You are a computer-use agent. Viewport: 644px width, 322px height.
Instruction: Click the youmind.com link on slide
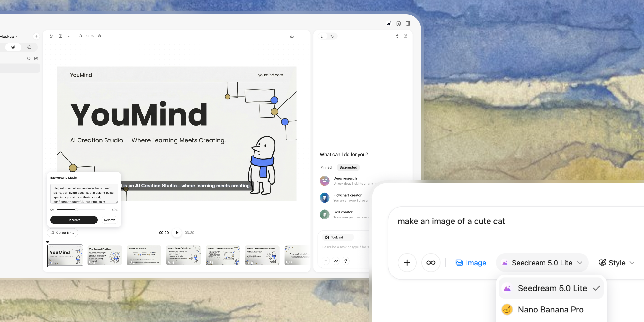pyautogui.click(x=270, y=75)
